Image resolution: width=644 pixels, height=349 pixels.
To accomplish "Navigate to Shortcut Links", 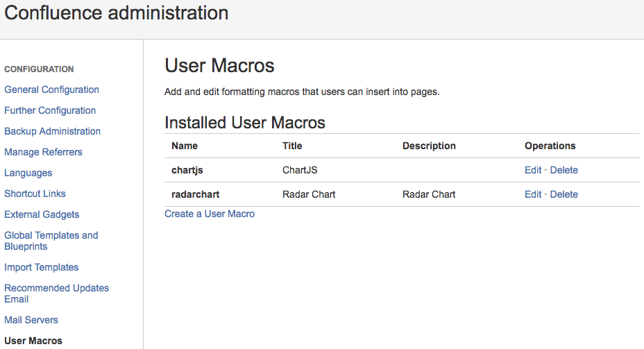I will 35,194.
